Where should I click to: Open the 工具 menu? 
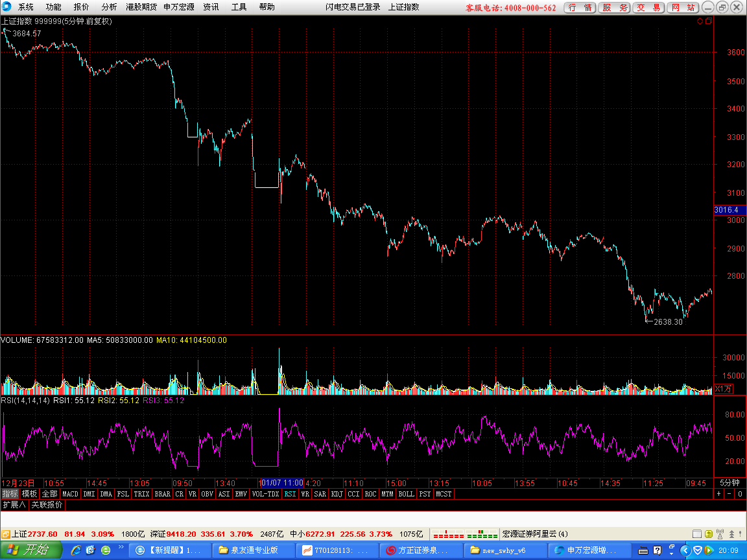pyautogui.click(x=239, y=7)
